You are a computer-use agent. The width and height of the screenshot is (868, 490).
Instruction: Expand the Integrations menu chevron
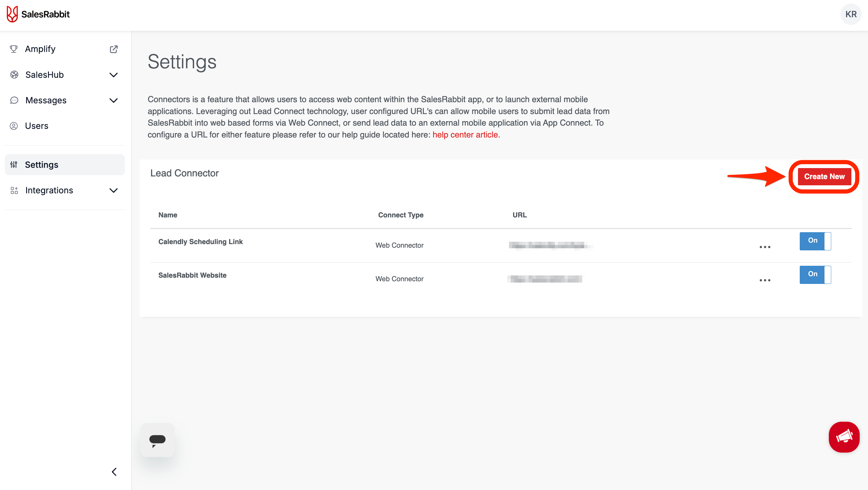114,191
